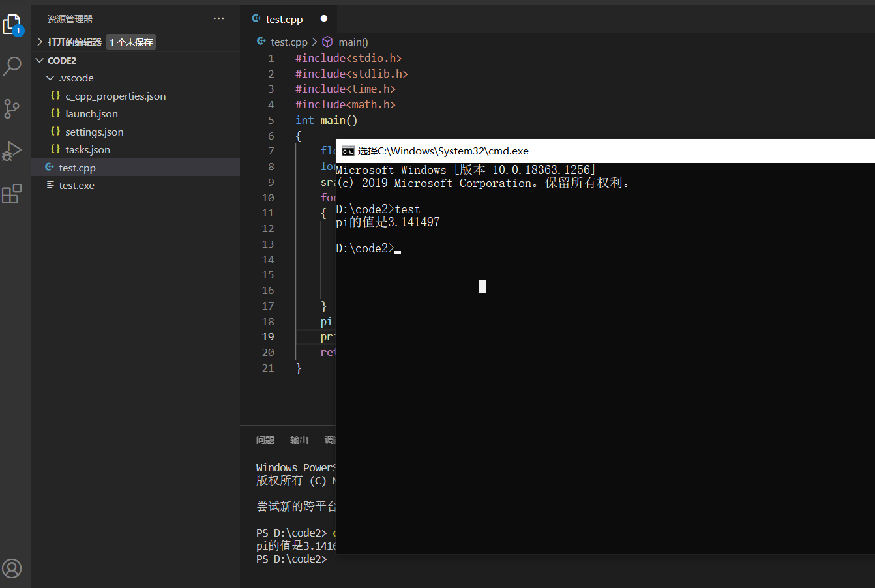Click line number 10 in the gutter
Screen dimensions: 875x588
(268, 198)
